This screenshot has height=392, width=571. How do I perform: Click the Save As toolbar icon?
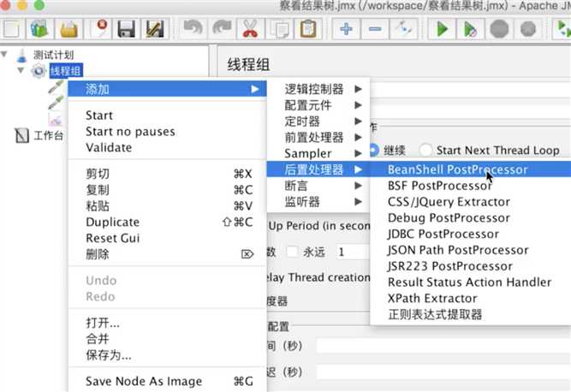coord(155,29)
